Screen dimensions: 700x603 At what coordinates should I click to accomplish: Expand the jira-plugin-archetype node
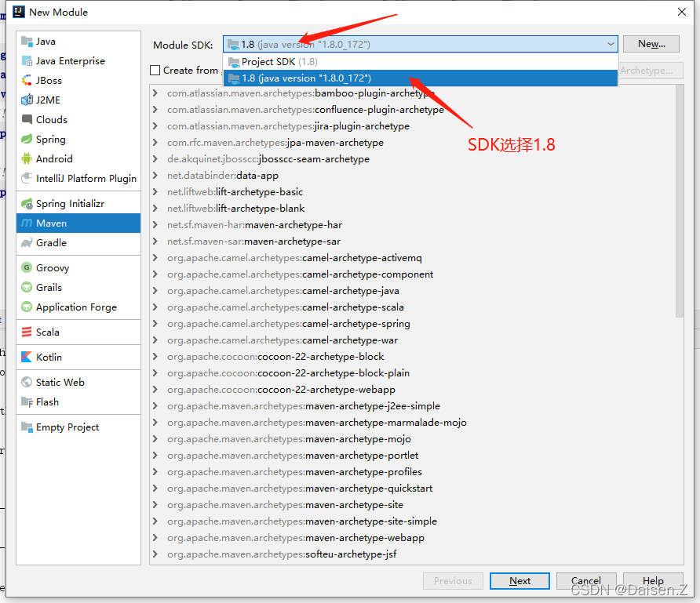click(x=155, y=126)
